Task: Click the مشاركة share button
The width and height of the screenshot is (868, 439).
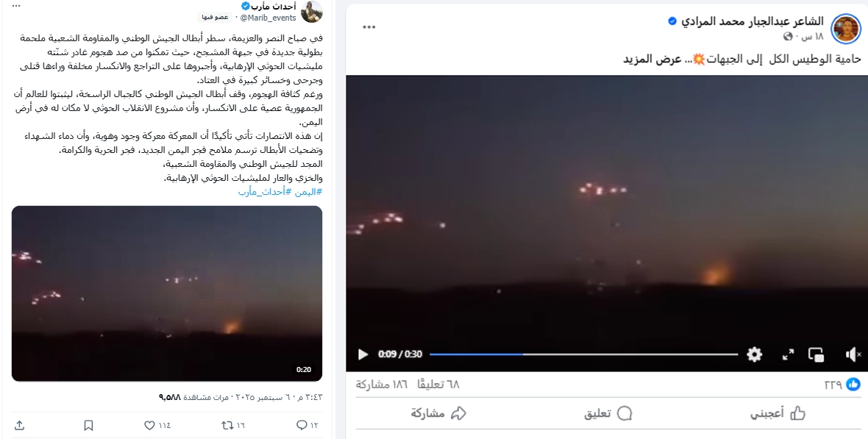Action: pos(438,413)
